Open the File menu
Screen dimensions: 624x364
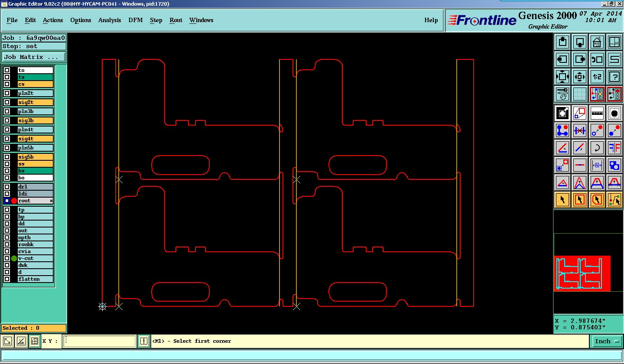click(x=12, y=20)
